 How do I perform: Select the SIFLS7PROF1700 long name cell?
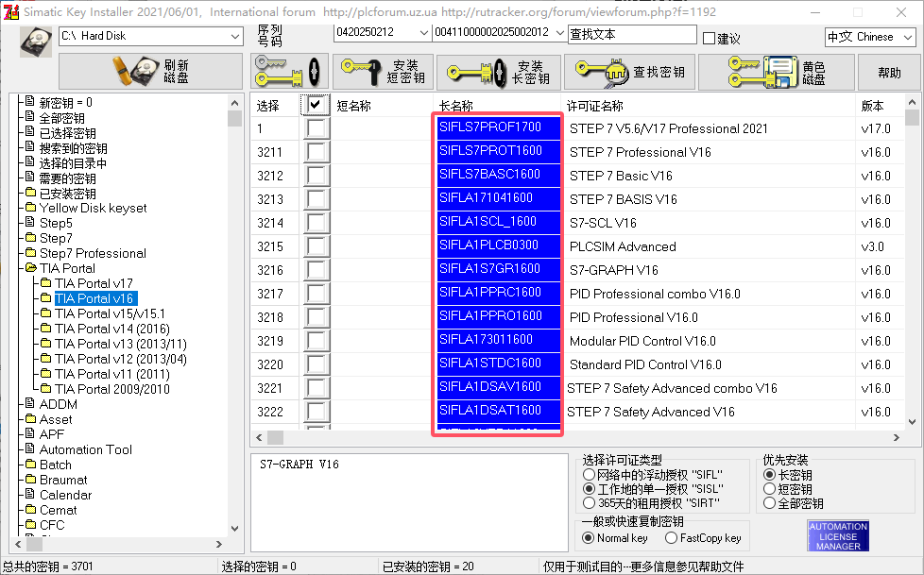pyautogui.click(x=498, y=127)
